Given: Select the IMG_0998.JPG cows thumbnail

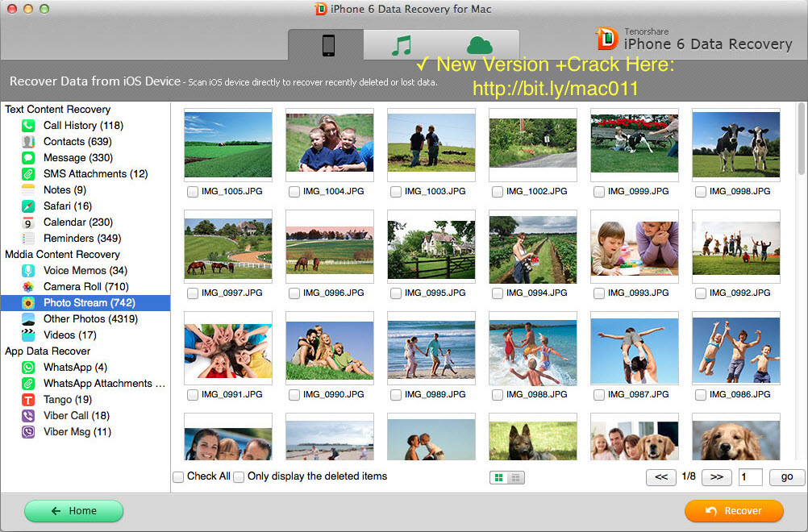Looking at the screenshot, I should (735, 145).
